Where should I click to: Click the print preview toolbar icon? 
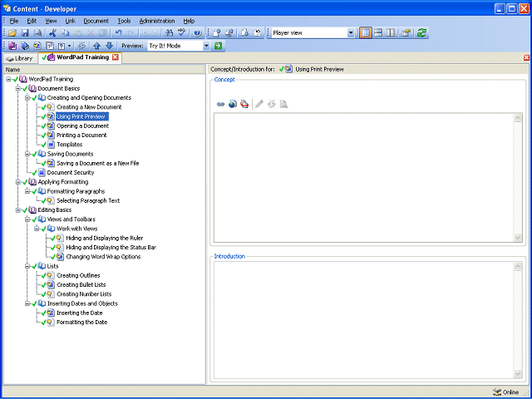[x=38, y=33]
